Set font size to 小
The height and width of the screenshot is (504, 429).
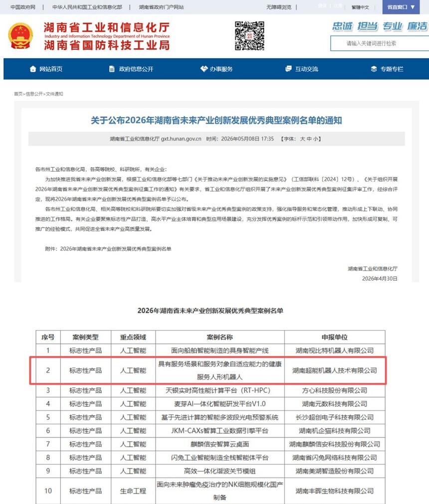[315, 139]
